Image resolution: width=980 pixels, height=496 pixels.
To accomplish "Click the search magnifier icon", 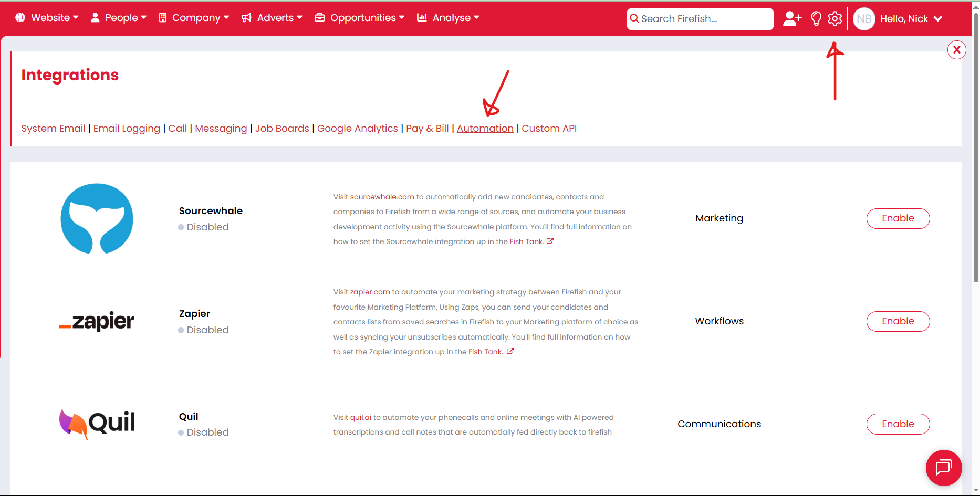I will point(634,19).
